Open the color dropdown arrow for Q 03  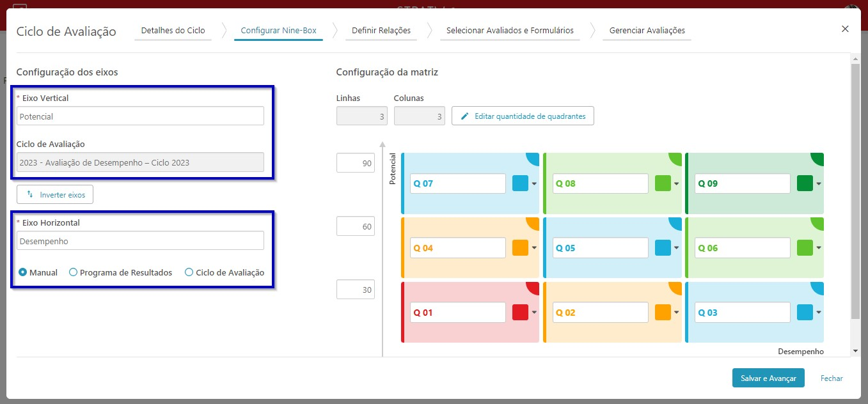(818, 313)
